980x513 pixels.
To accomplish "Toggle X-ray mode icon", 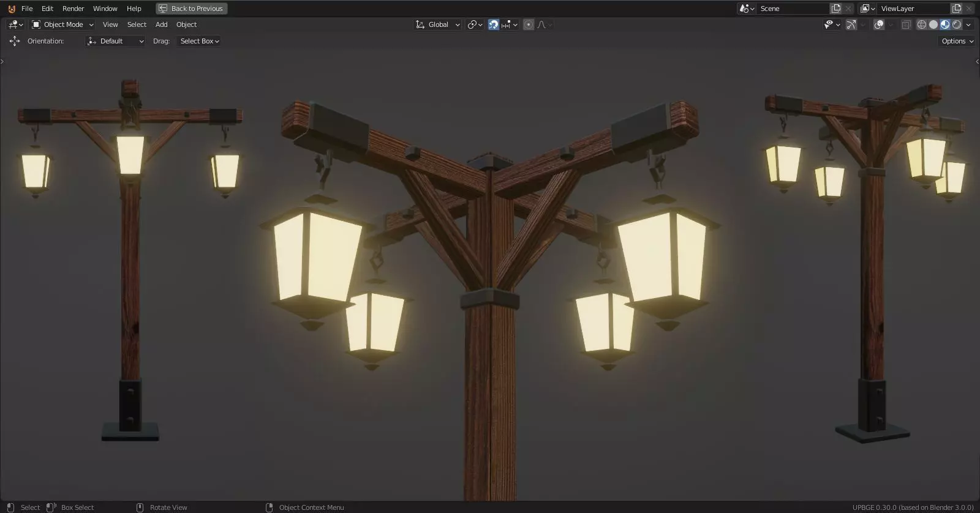I will click(906, 24).
